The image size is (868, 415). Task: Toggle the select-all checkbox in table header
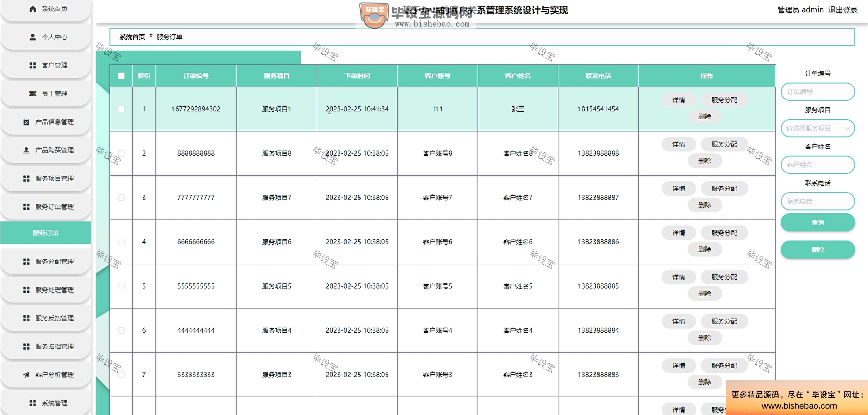(x=121, y=76)
